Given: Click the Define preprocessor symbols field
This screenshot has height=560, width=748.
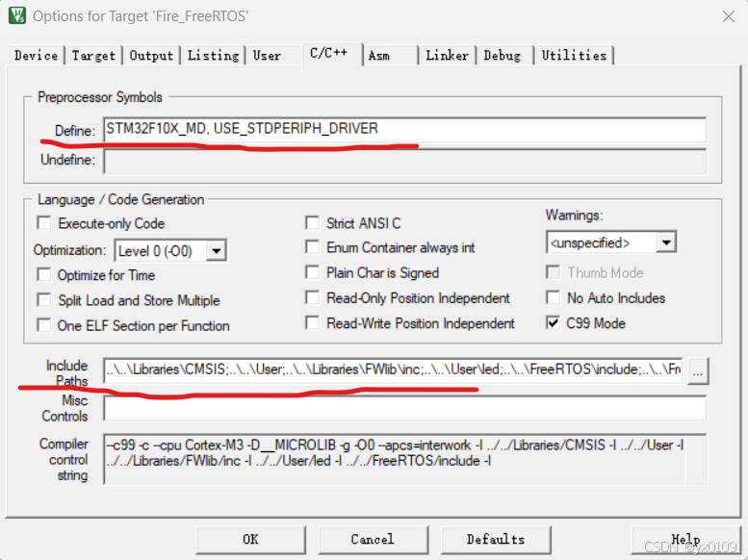Looking at the screenshot, I should click(404, 130).
